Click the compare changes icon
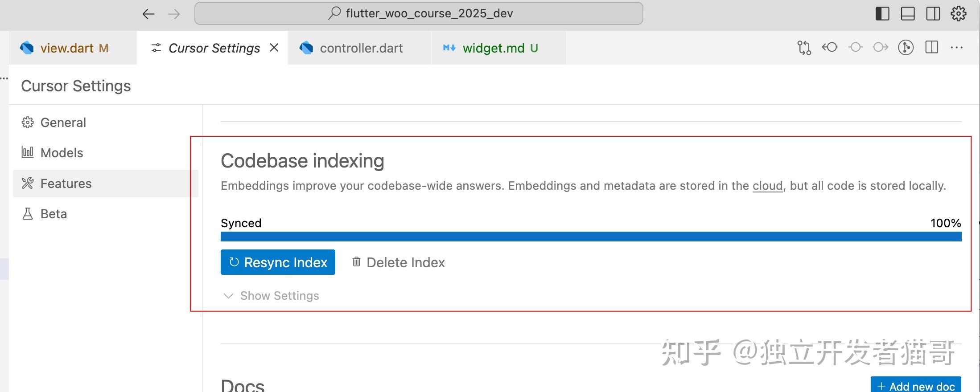980x392 pixels. pos(804,47)
